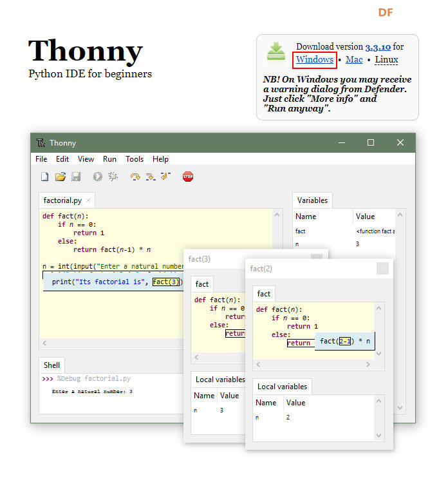
Task: Click the Step over arrow icon
Action: 135,177
